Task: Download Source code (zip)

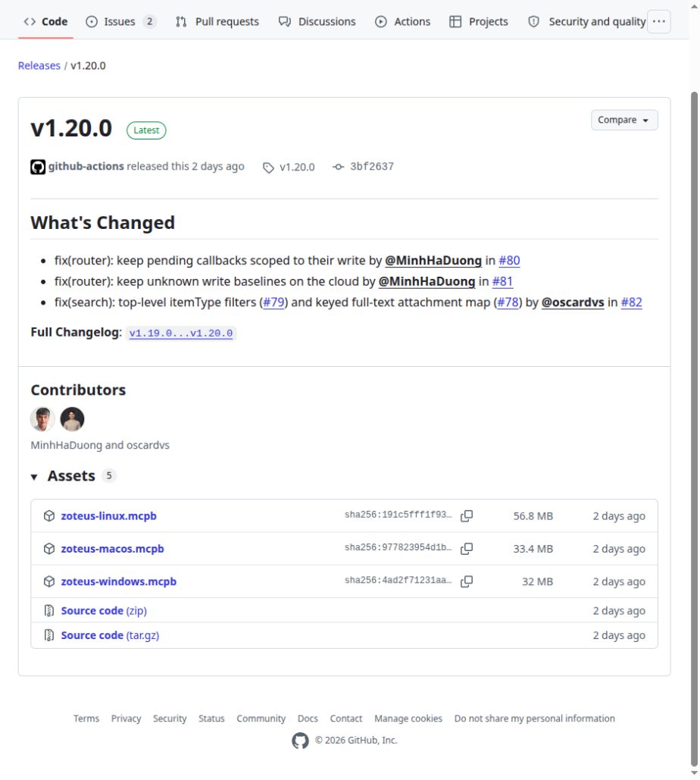Action: click(x=104, y=610)
